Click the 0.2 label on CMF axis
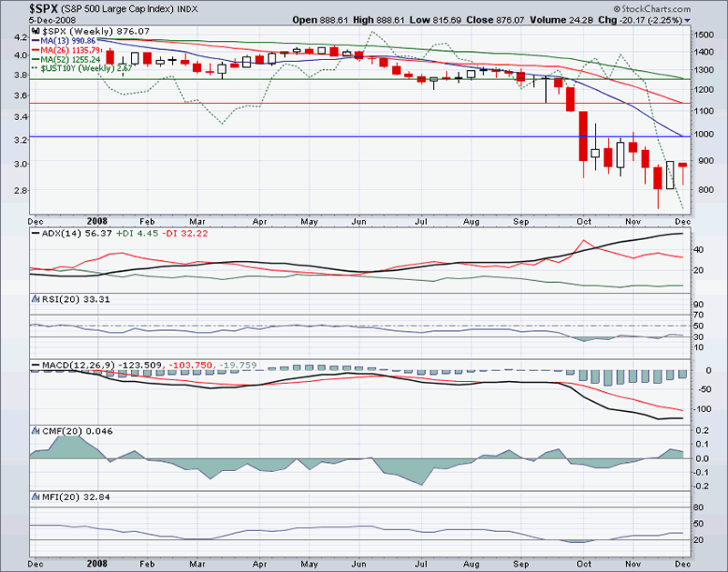The width and height of the screenshot is (728, 572). [x=703, y=430]
